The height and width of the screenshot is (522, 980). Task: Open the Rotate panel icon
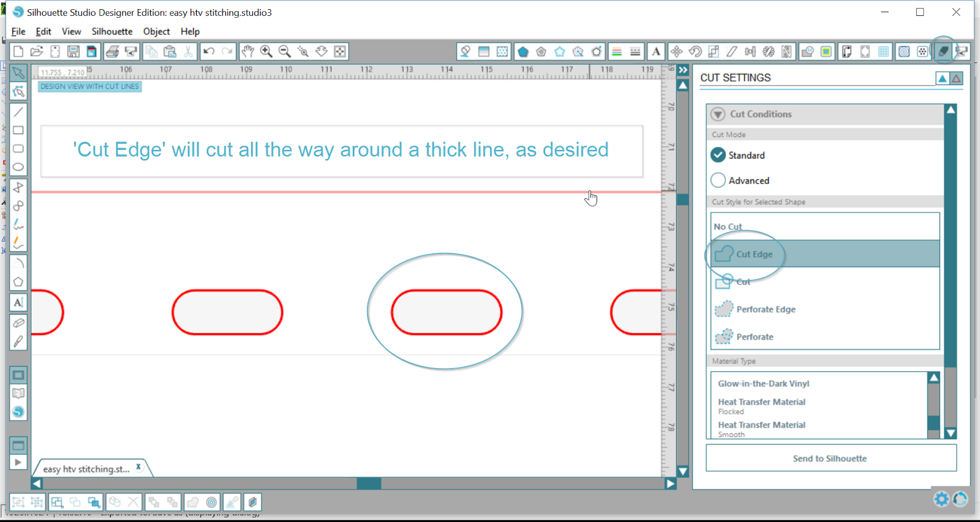coord(695,51)
